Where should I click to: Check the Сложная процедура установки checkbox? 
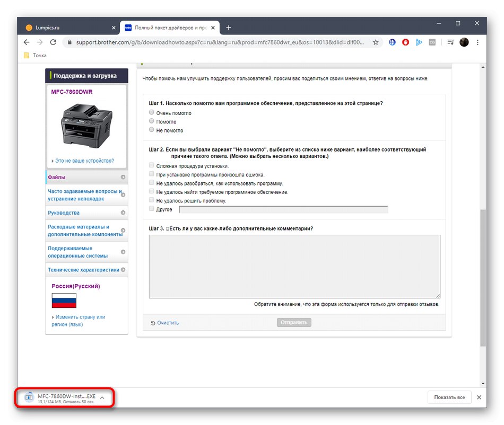[151, 165]
